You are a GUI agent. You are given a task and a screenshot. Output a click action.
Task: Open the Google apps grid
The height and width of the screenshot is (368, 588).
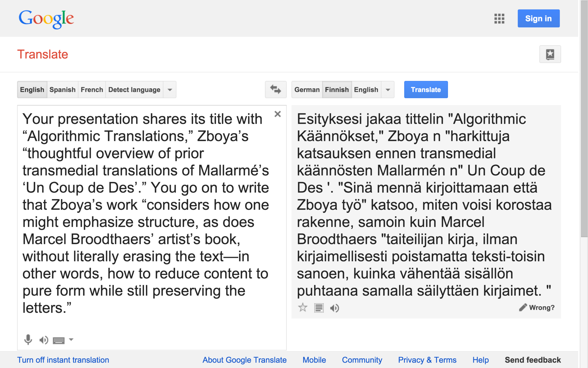(x=499, y=19)
